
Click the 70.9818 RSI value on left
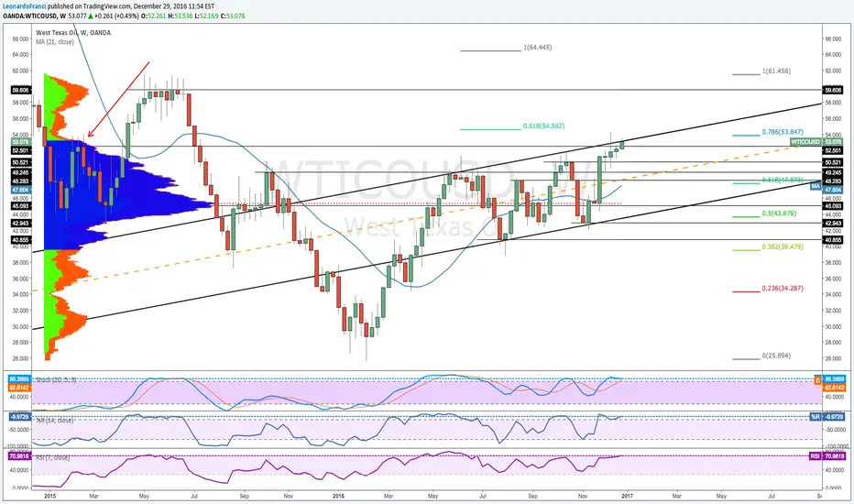coord(18,456)
